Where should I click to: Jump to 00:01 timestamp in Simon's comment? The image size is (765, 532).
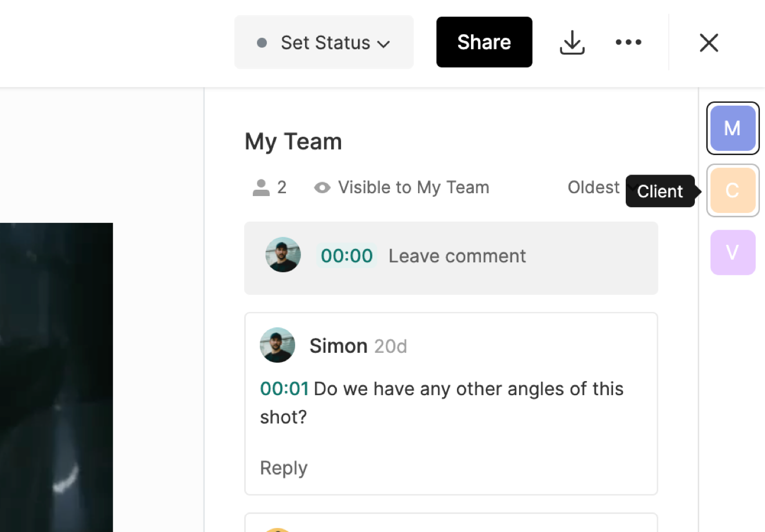click(284, 389)
